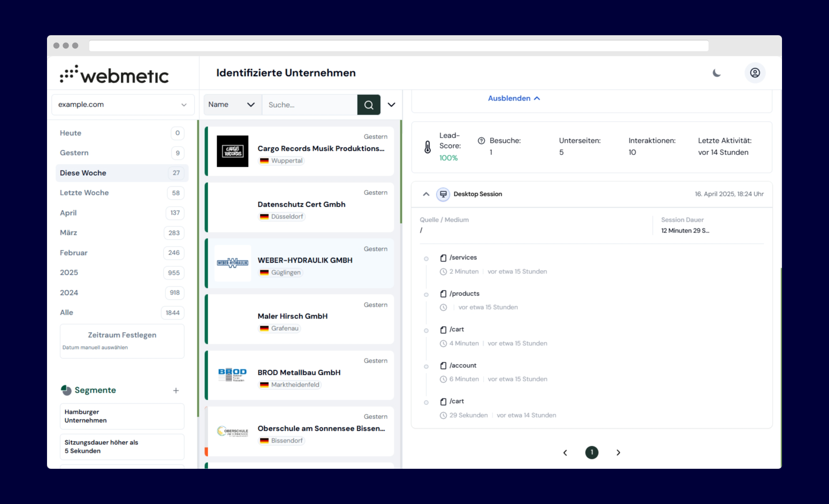Click the Besuche help question icon

(481, 140)
